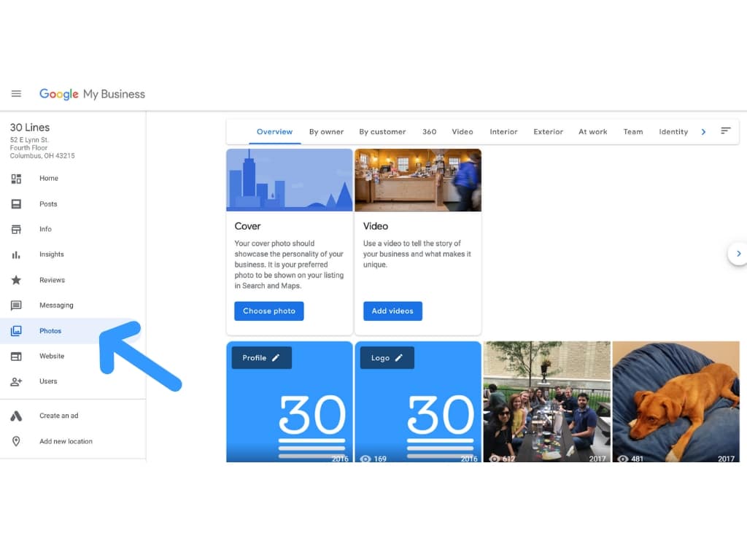Open the group dinner team photo
Viewport: 747px width, 560px height.
[x=547, y=402]
